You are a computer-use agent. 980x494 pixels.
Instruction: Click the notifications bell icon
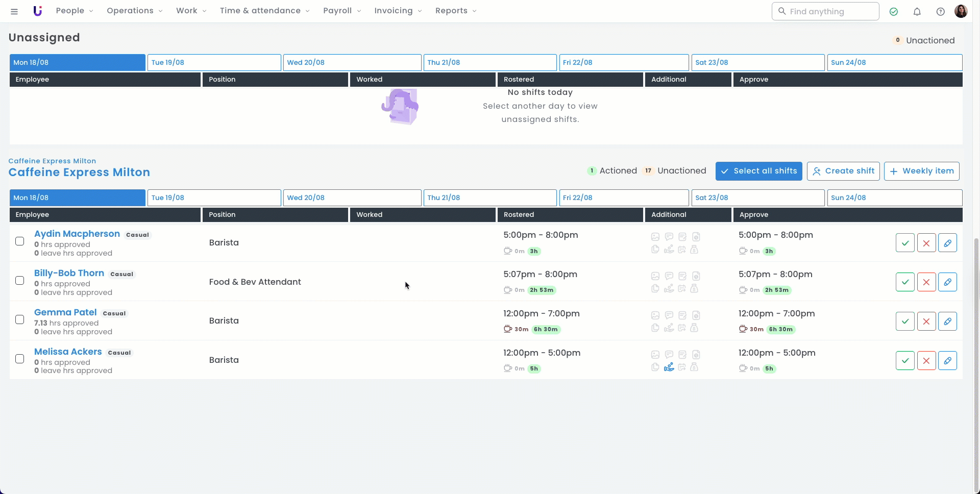pyautogui.click(x=917, y=11)
